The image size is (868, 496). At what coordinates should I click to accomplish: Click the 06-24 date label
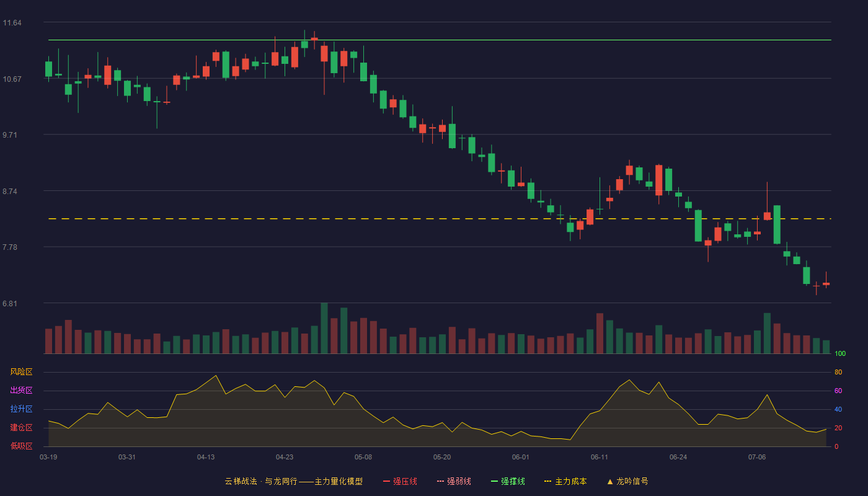(678, 457)
